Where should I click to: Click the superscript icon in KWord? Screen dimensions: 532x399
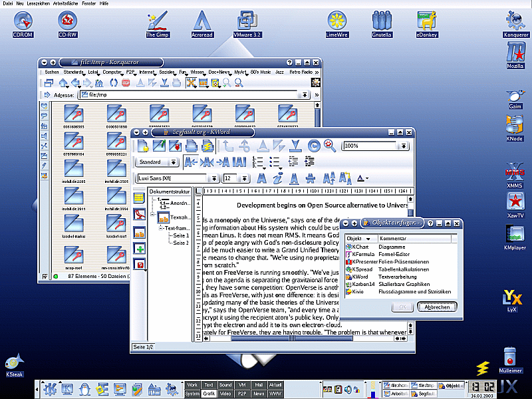(329, 178)
